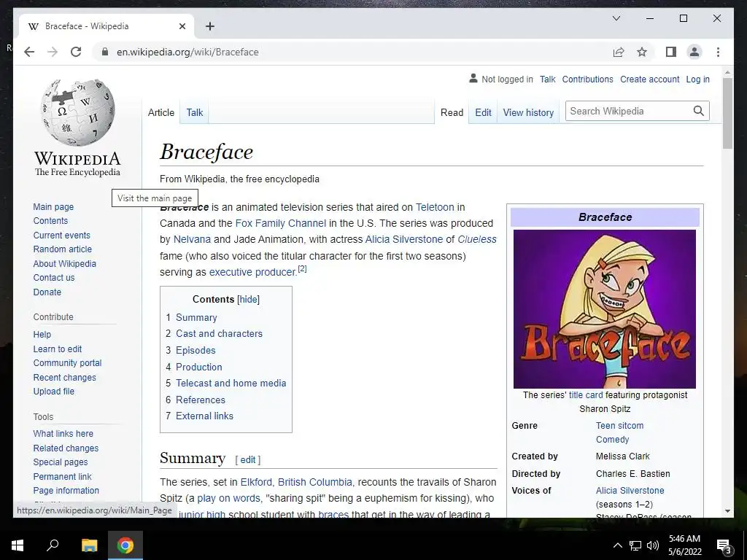Jump to References section
The height and width of the screenshot is (560, 747).
point(200,400)
